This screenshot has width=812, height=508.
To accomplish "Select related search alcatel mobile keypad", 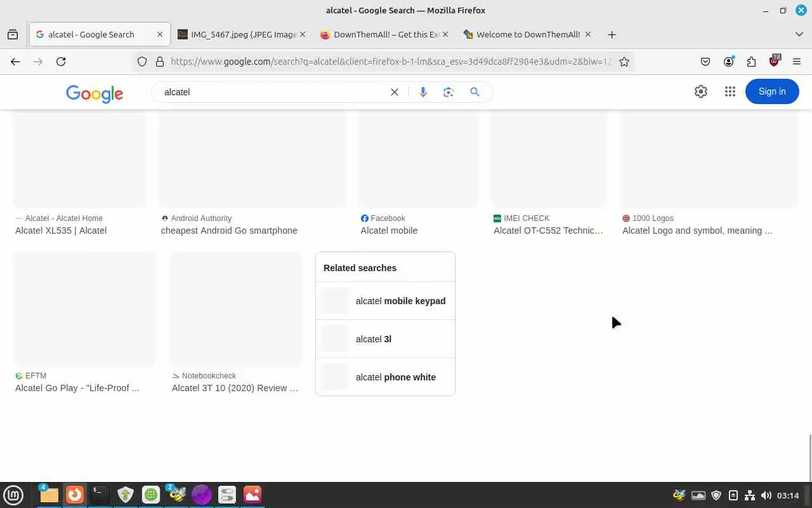I will coord(385,301).
